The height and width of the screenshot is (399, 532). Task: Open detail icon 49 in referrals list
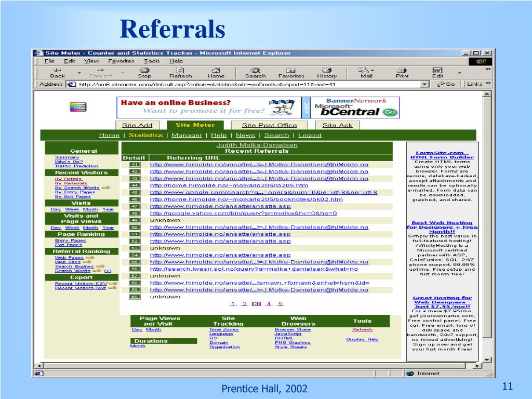(x=135, y=220)
